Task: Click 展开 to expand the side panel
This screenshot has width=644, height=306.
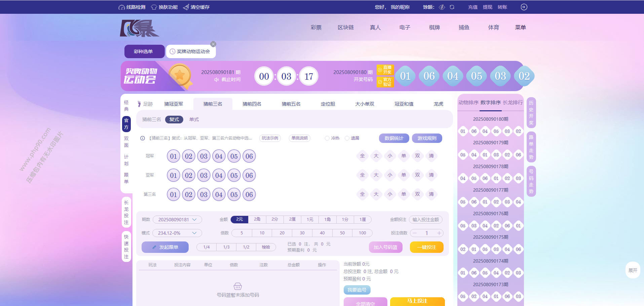Action: pyautogui.click(x=633, y=270)
